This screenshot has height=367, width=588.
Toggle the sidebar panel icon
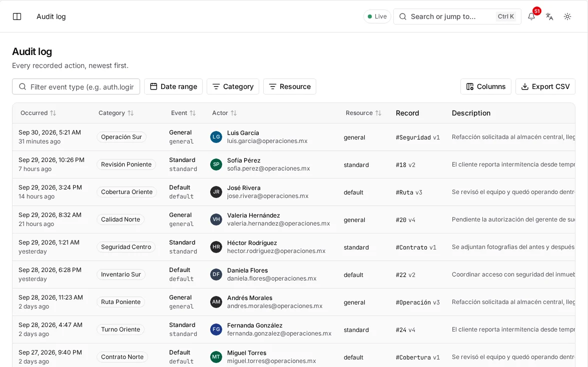[17, 16]
